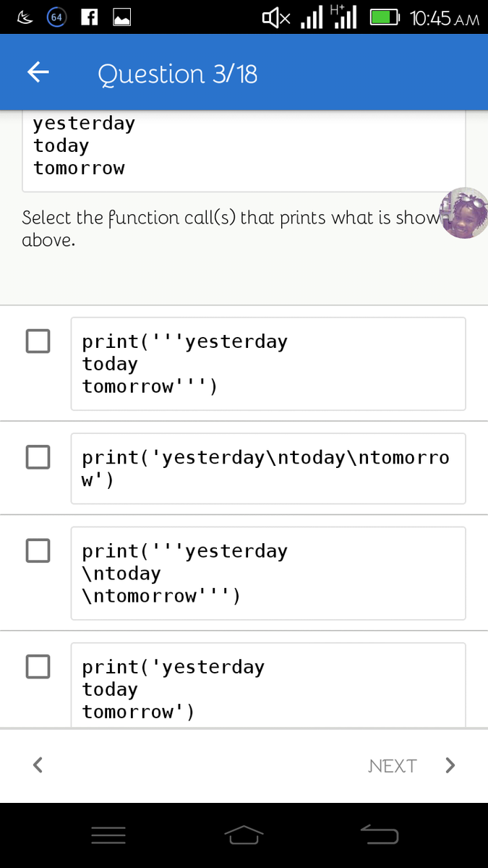This screenshot has height=868, width=488.
Task: Tap the back arrow in header
Action: (38, 72)
